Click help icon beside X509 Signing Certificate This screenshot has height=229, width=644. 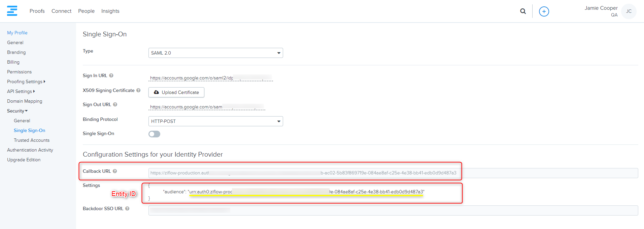tap(138, 91)
